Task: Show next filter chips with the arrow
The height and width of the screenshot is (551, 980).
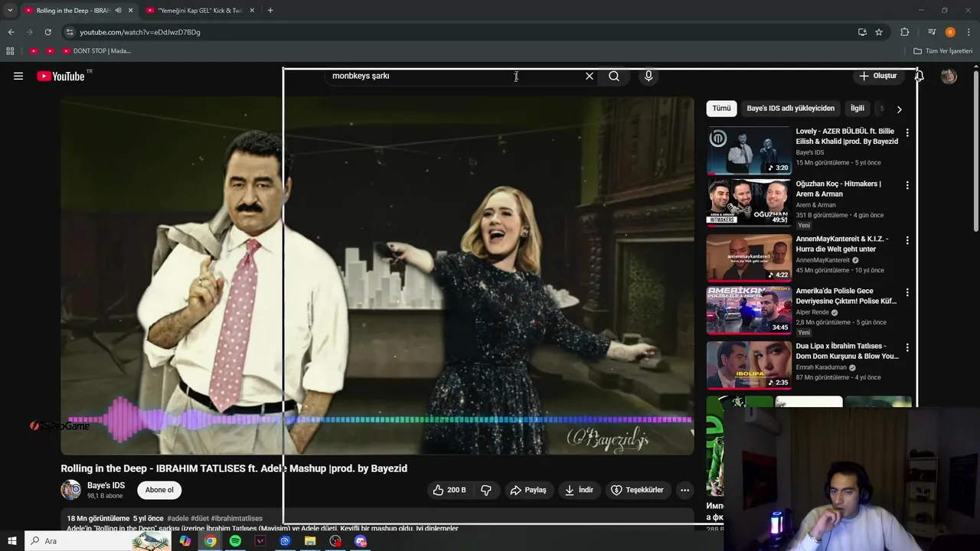Action: pyautogui.click(x=899, y=109)
